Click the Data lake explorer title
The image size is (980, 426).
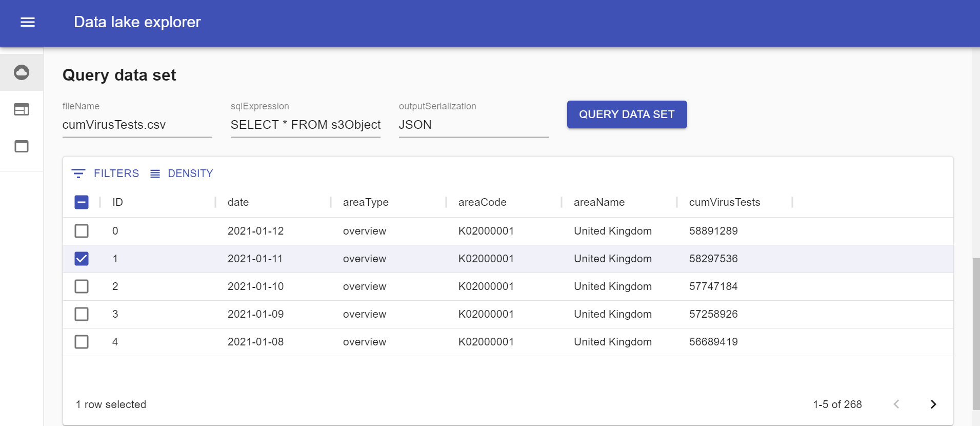pyautogui.click(x=137, y=22)
